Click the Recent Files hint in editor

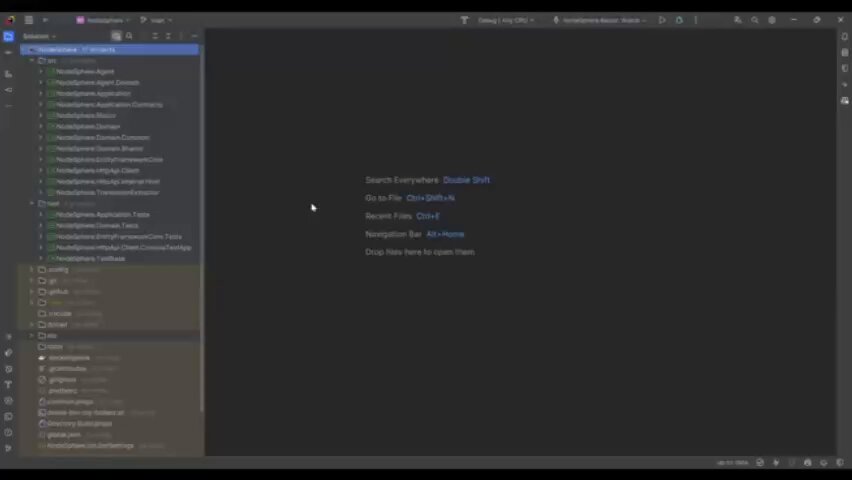(x=403, y=216)
